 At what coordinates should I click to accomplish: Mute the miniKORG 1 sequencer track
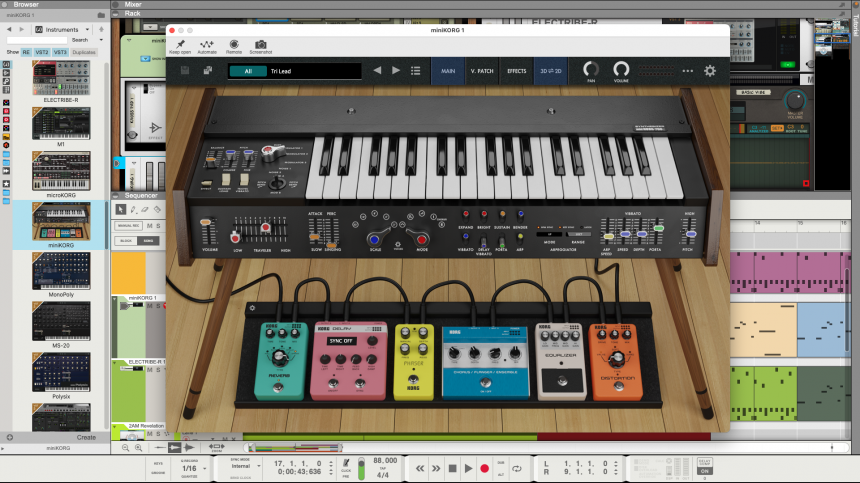tap(149, 306)
